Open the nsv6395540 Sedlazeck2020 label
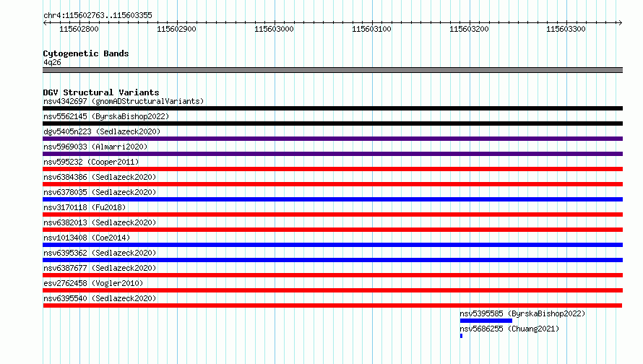This screenshot has width=643, height=364. click(x=100, y=298)
